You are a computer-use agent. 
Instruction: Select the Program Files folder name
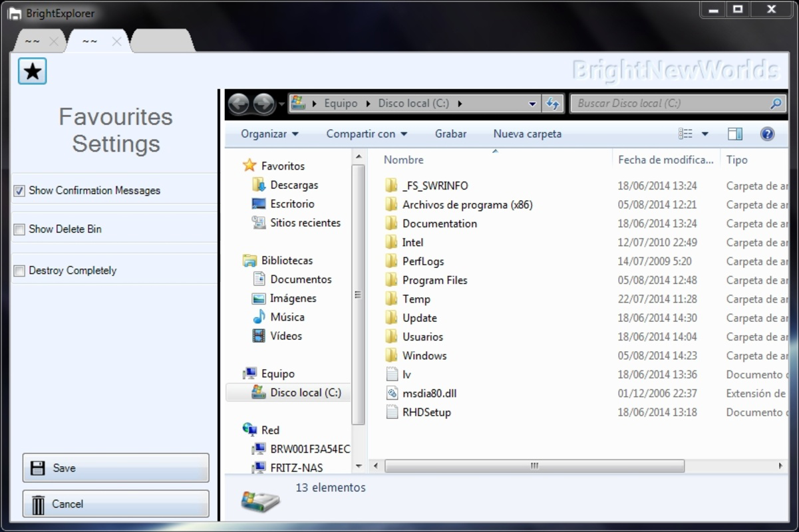[x=435, y=280]
